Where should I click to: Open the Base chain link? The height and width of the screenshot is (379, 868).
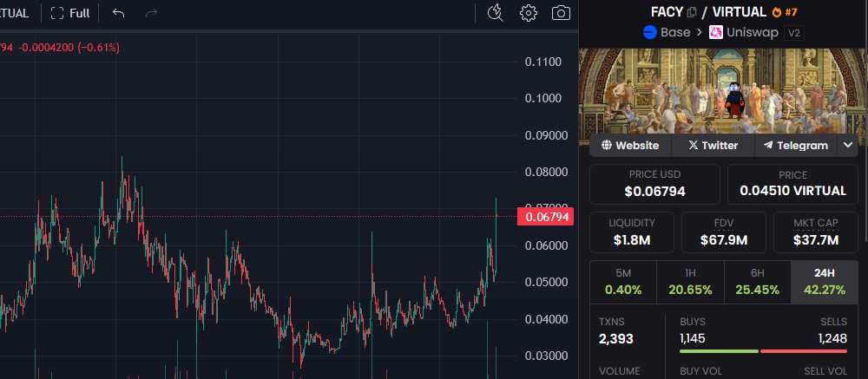point(667,33)
